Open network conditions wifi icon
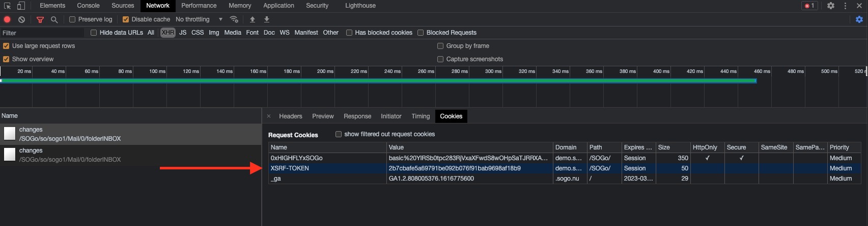The height and width of the screenshot is (226, 868). [234, 19]
